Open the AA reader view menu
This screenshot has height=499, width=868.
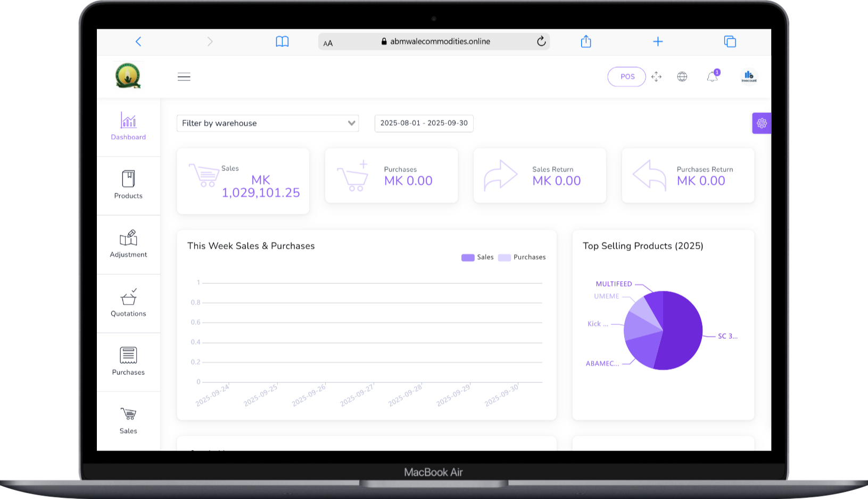click(x=328, y=43)
